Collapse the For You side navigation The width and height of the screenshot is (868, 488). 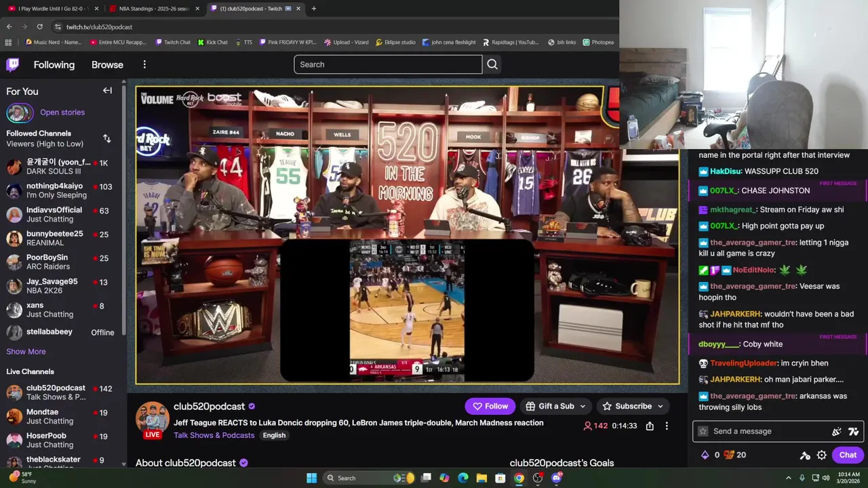click(x=107, y=91)
